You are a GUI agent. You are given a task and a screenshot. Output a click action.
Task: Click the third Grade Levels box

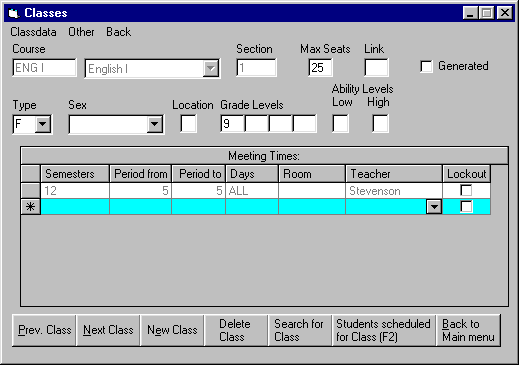click(x=281, y=124)
